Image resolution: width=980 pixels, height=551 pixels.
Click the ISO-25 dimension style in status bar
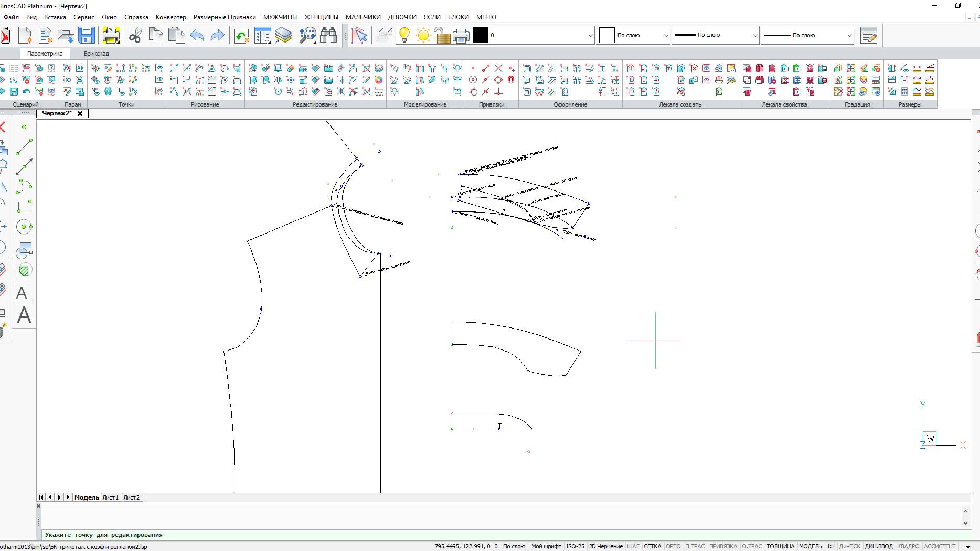click(575, 546)
